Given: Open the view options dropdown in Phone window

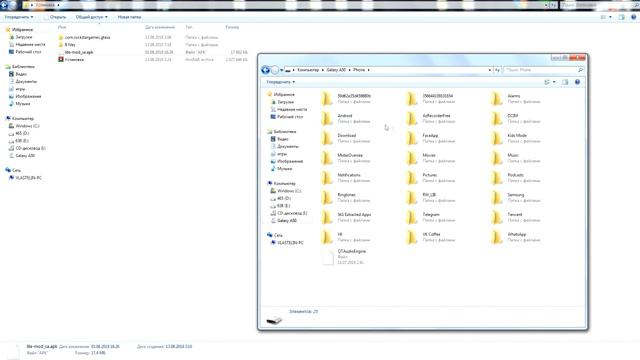Looking at the screenshot, I should tap(554, 82).
